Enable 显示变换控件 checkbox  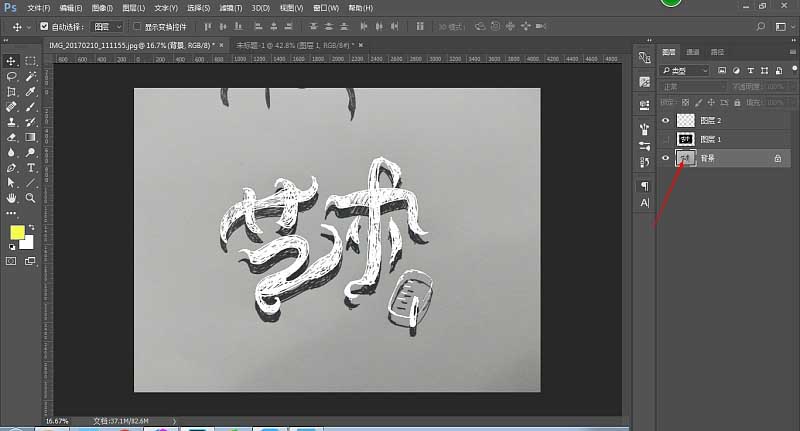[x=137, y=26]
